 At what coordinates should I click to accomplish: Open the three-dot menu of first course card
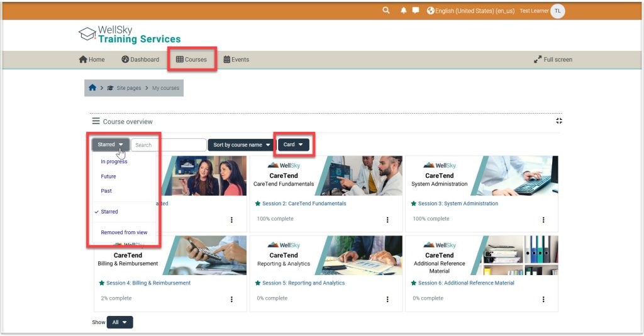click(231, 220)
